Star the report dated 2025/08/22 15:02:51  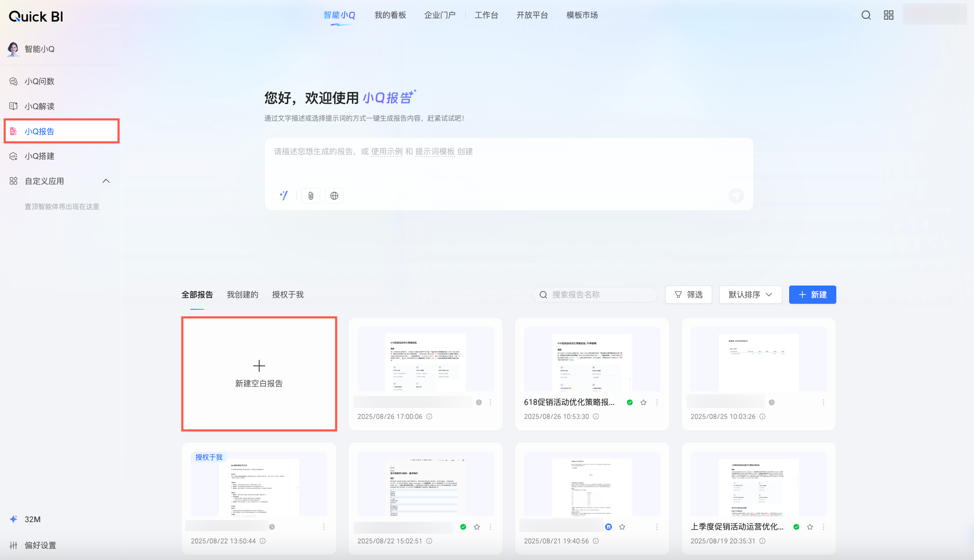477,527
